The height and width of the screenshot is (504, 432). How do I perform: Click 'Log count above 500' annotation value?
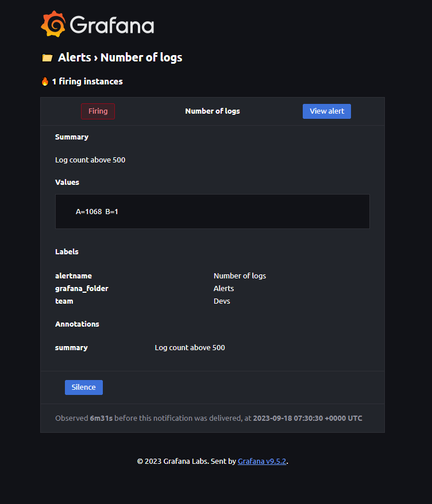(x=190, y=347)
